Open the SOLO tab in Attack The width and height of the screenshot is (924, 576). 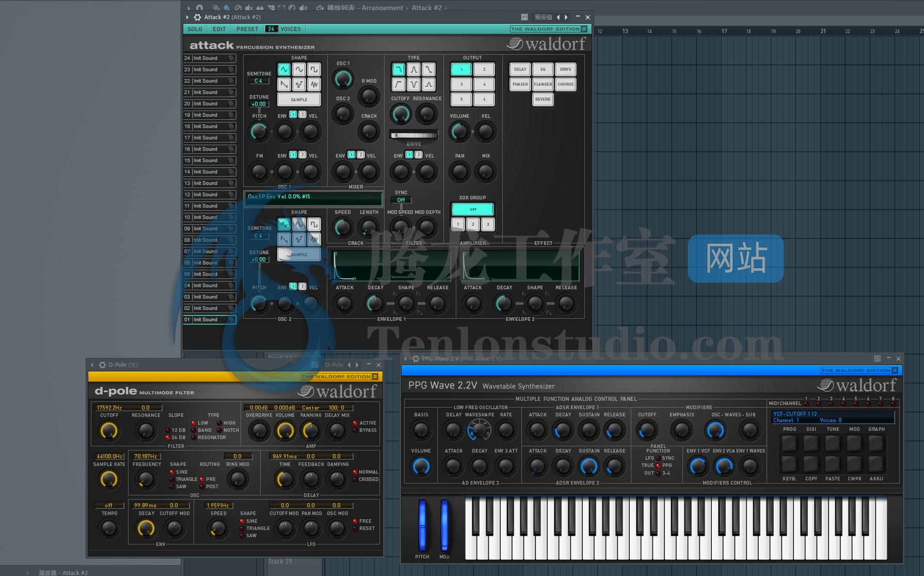click(x=195, y=29)
